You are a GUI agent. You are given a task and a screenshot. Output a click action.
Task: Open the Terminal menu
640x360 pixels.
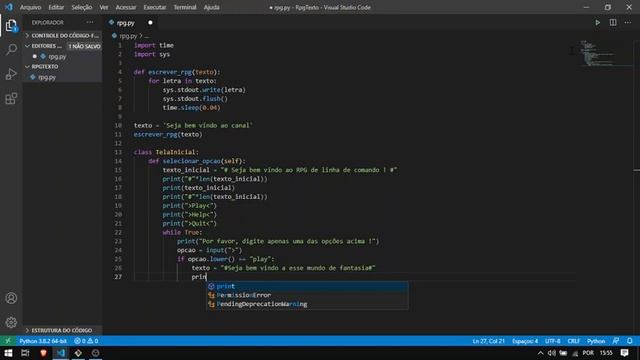(x=185, y=7)
